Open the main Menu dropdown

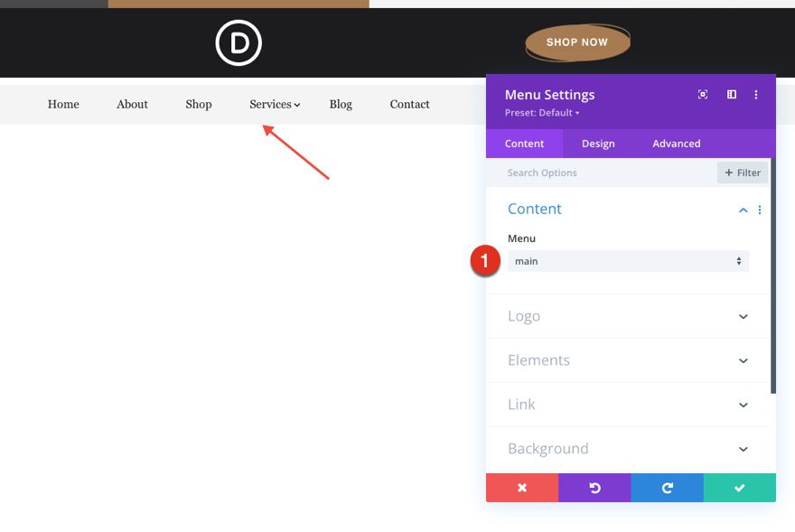[x=628, y=261]
